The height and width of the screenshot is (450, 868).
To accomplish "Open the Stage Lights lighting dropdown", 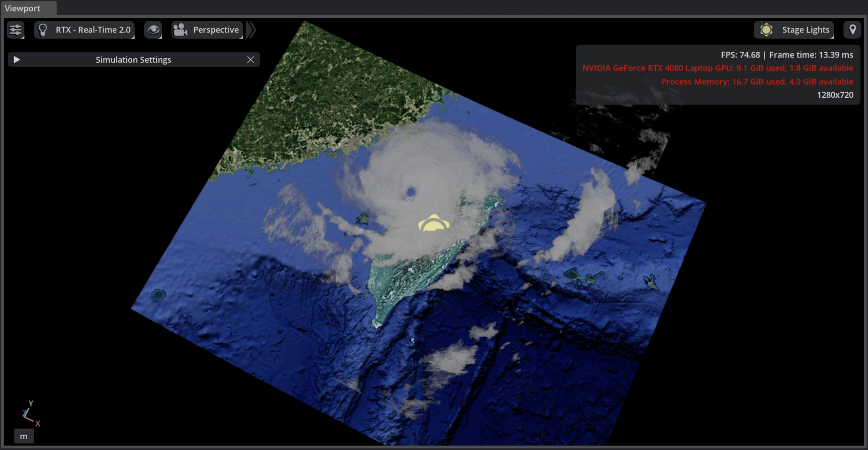I will pos(794,30).
